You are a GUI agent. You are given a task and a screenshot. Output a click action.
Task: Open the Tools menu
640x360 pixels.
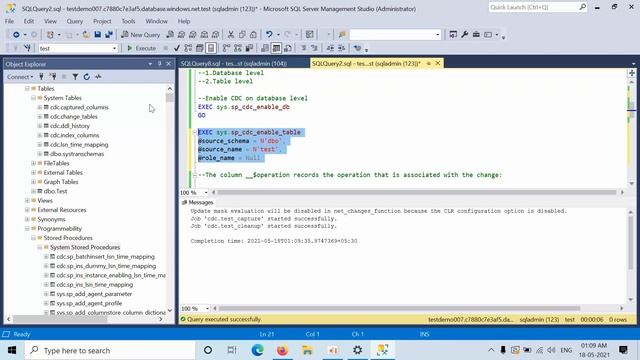coord(128,21)
